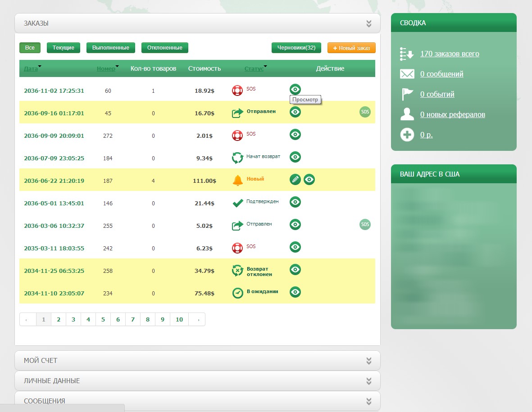Expand the ЛИЧНЫЕ ДАННЫЕ section
Screen dimensions: 532x412
369,381
